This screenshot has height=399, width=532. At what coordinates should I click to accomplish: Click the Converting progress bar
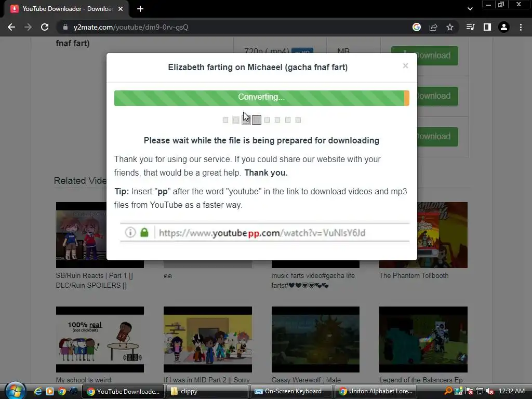click(262, 98)
